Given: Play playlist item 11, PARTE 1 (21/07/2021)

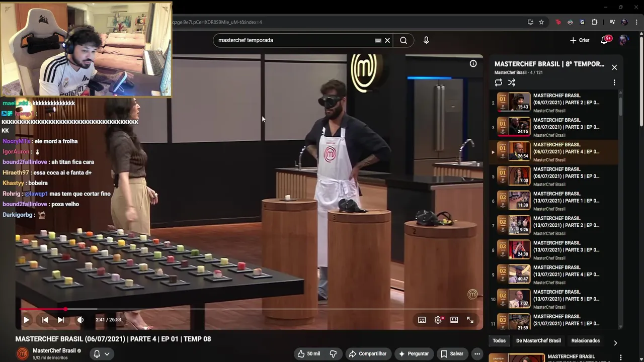Looking at the screenshot, I should 553,321.
